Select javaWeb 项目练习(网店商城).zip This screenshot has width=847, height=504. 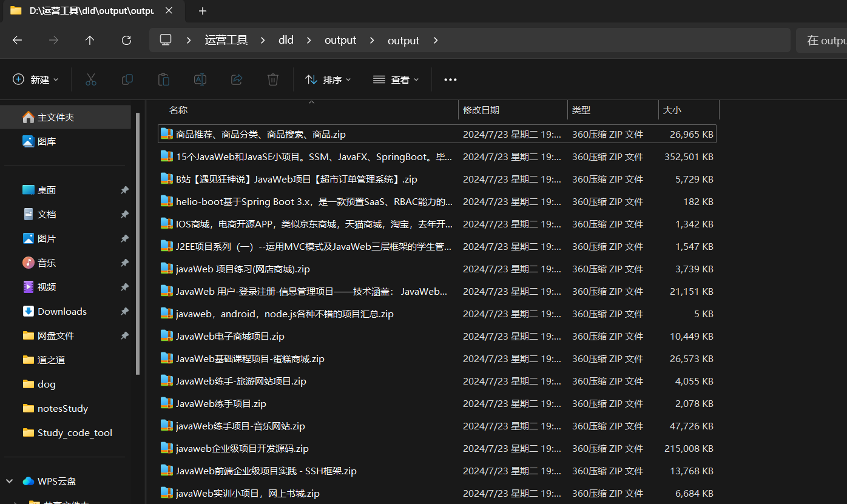pos(437,269)
